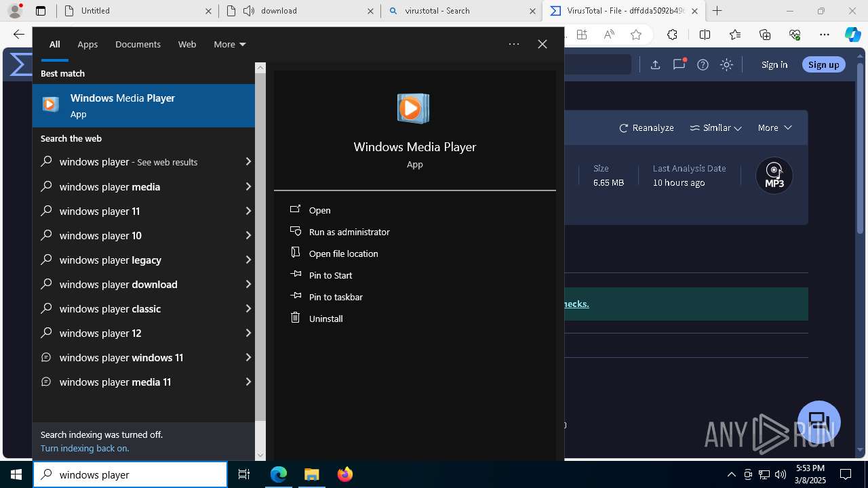Image resolution: width=868 pixels, height=488 pixels.
Task: Click 'Turn indexing back on' link
Action: tap(85, 448)
